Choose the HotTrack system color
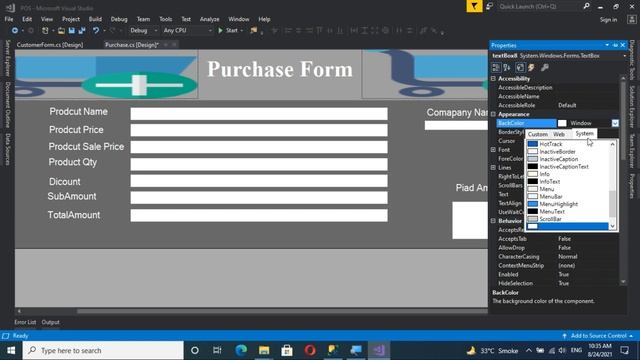The height and width of the screenshot is (360, 640). [x=567, y=144]
